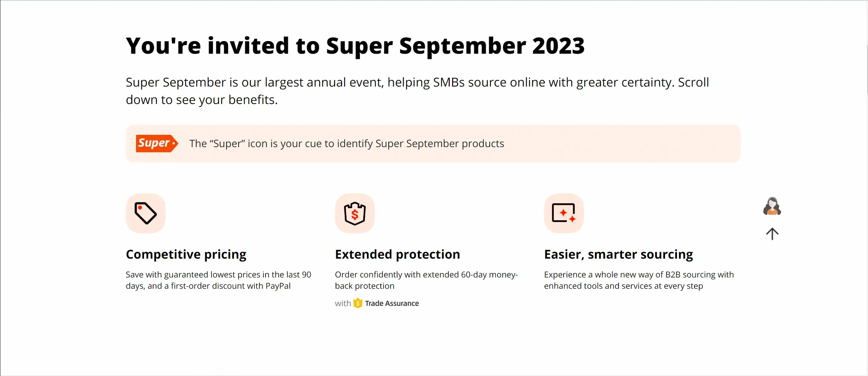Click the back-to-top arrow icon

[772, 234]
